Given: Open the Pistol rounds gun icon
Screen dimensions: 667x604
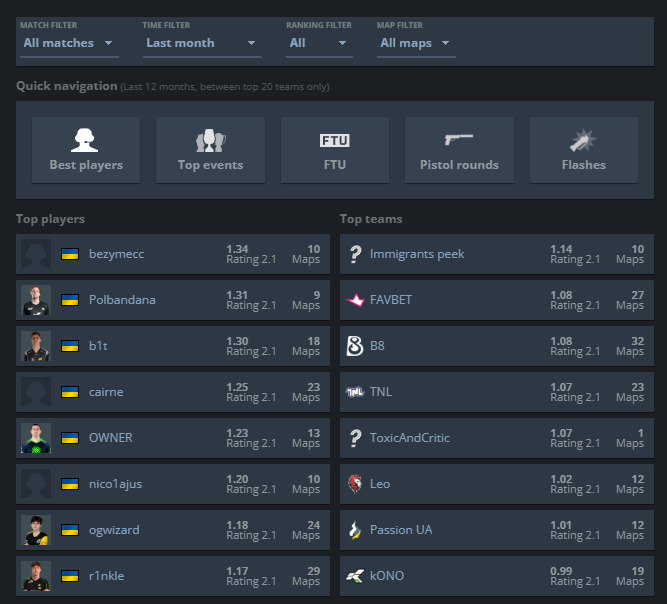Looking at the screenshot, I should point(459,139).
